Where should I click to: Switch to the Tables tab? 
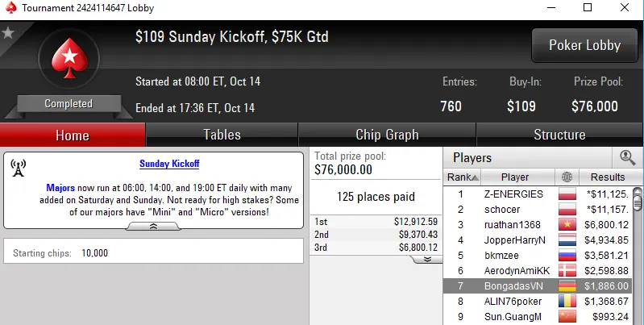click(222, 135)
